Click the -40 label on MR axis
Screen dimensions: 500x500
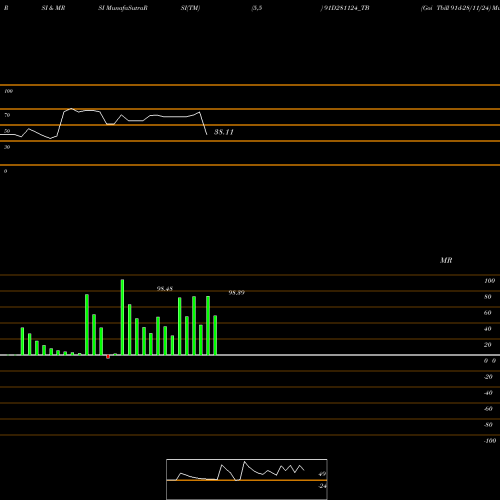pos(488,393)
